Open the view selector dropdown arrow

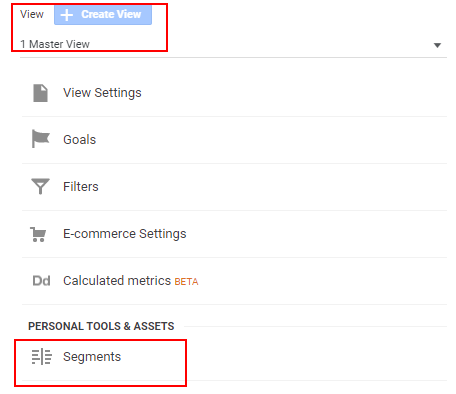(437, 45)
